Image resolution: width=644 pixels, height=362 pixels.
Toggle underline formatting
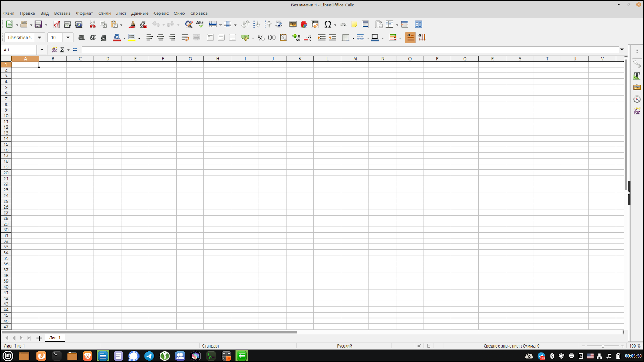pyautogui.click(x=103, y=38)
